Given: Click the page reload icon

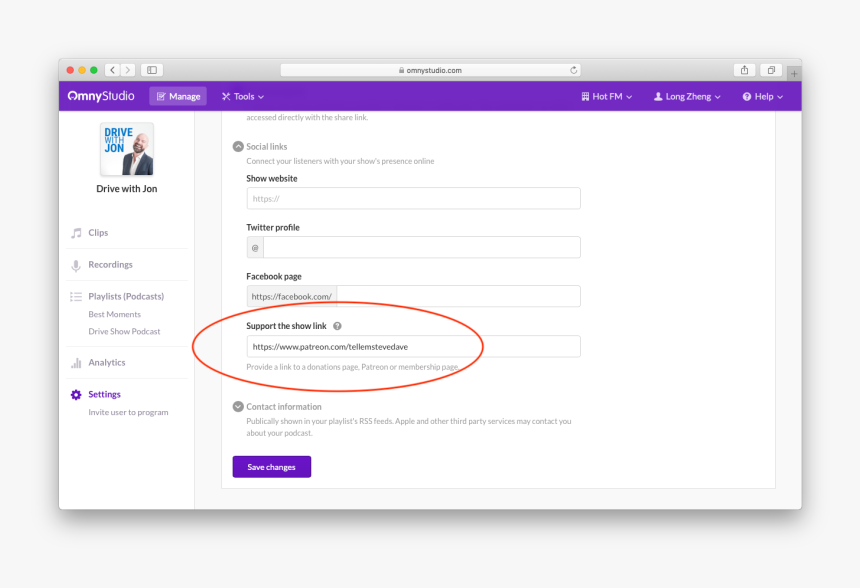Looking at the screenshot, I should [x=574, y=70].
